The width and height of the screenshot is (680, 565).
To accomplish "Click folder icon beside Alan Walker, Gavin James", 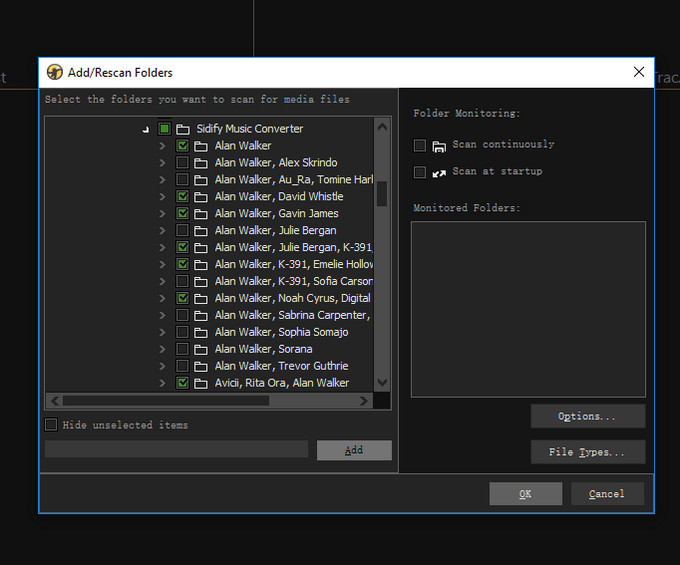I will [200, 214].
